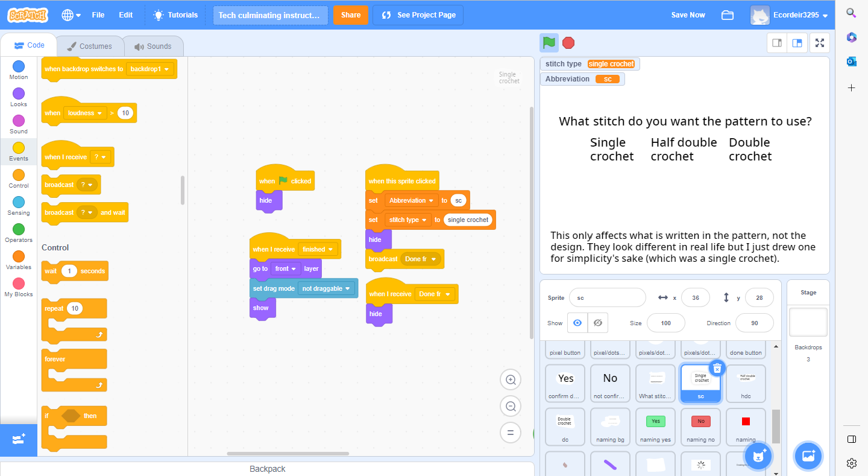Screen dimensions: 868x476
Task: Open the add extension button
Action: tap(18, 440)
